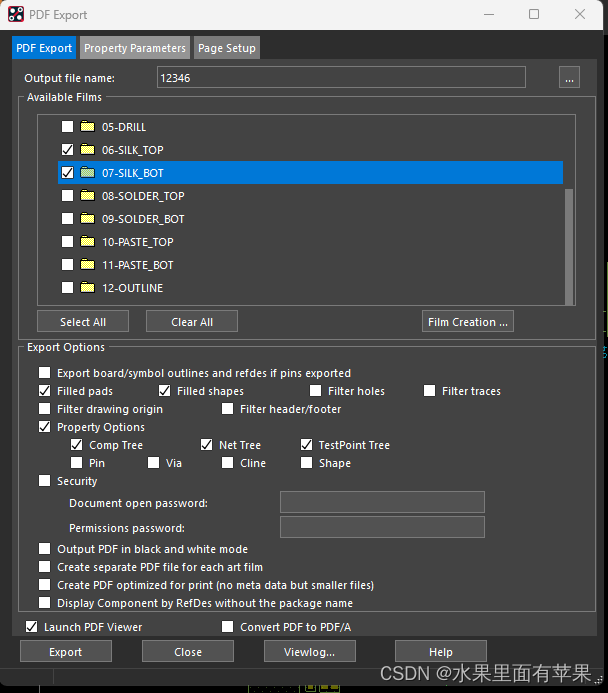Click the 05-DRILL film folder icon

(87, 127)
